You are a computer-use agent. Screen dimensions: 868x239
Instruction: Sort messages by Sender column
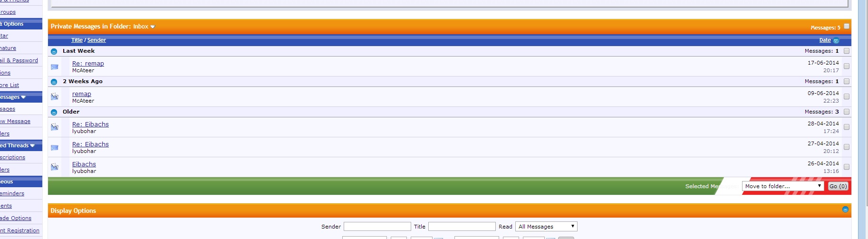coord(96,40)
